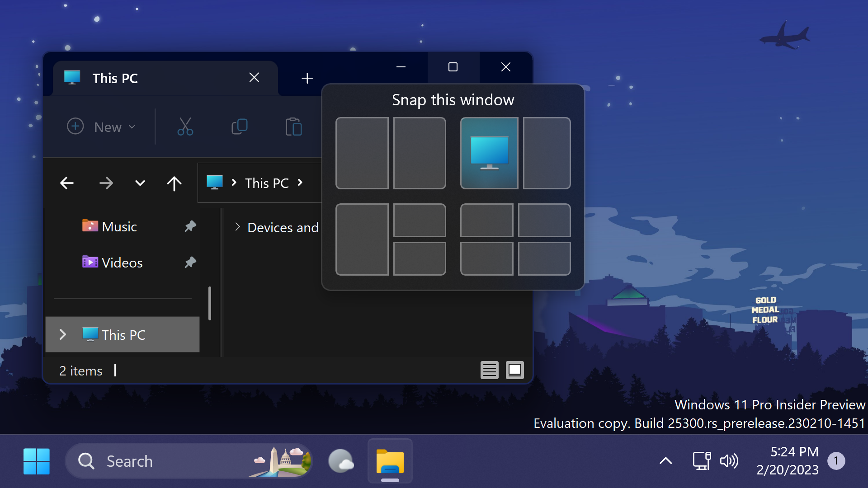868x488 pixels.
Task: Unpin Music from Quick access
Action: [190, 226]
